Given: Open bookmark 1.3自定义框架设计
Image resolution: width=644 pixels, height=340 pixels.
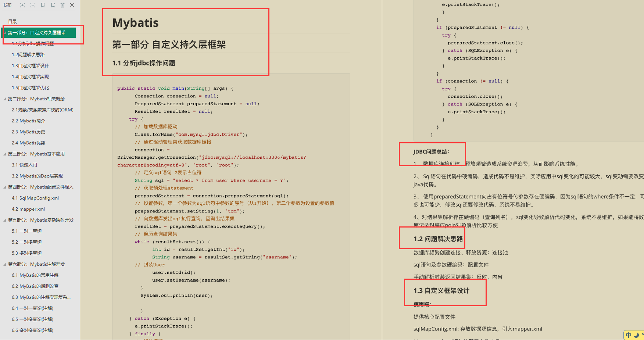Looking at the screenshot, I should pyautogui.click(x=30, y=66).
